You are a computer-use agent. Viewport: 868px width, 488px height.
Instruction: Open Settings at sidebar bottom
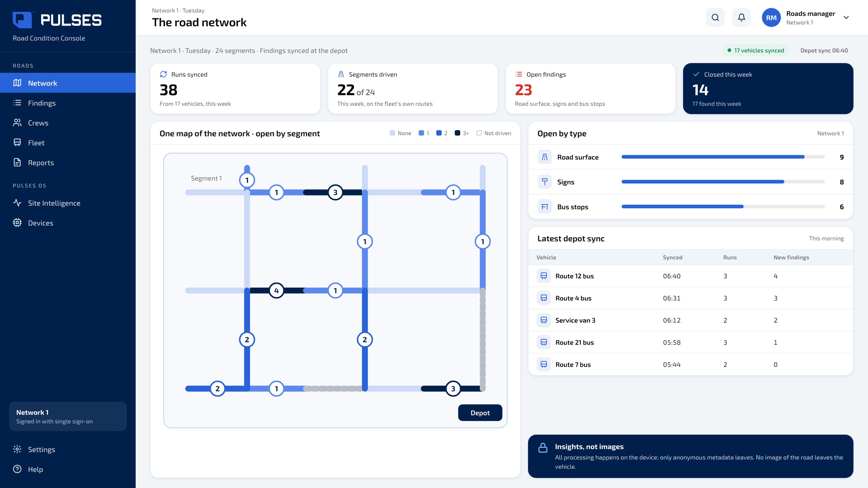68,449
